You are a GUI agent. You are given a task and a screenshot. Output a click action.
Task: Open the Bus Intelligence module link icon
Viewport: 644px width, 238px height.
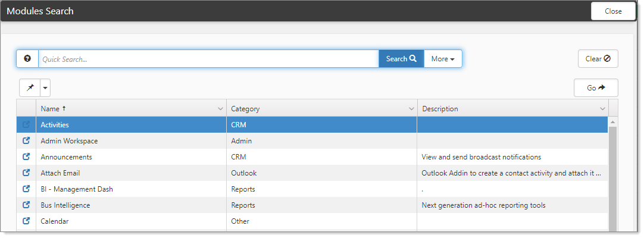26,205
